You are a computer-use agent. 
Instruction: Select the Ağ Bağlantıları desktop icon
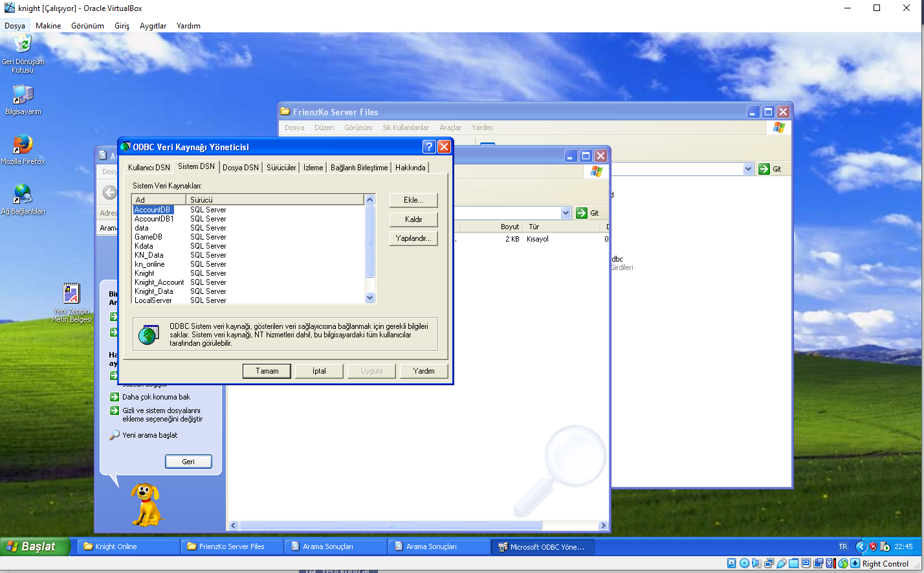(23, 199)
